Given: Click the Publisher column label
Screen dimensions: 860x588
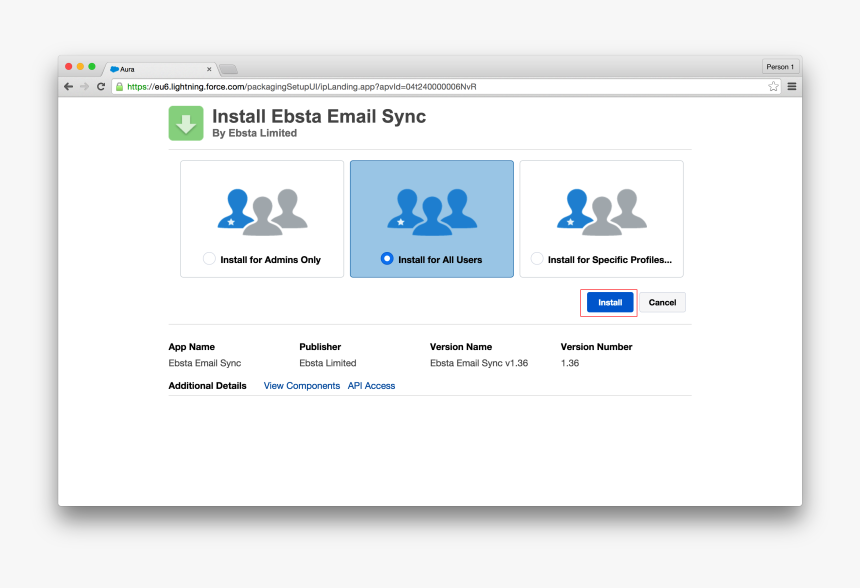Looking at the screenshot, I should tap(320, 347).
